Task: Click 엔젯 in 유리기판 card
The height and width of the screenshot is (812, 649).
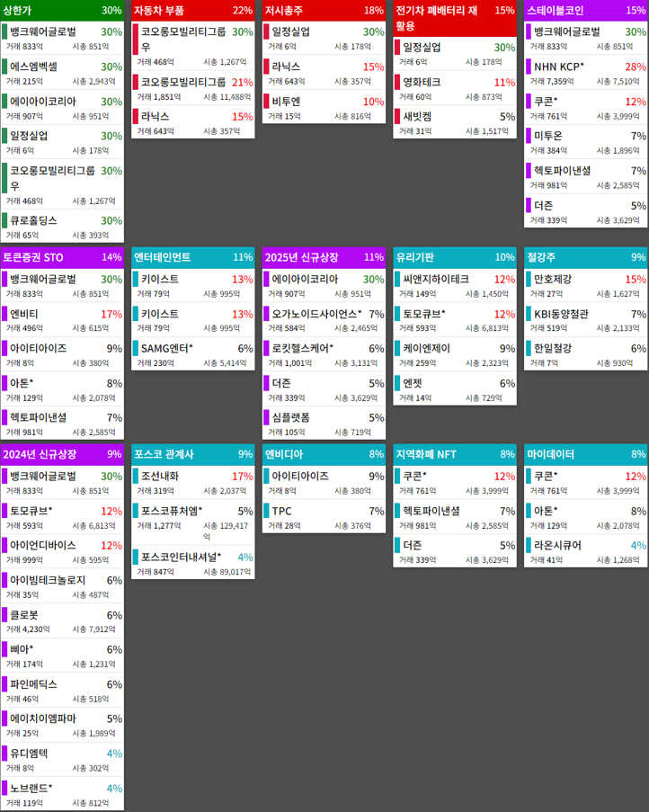Action: pos(455,389)
